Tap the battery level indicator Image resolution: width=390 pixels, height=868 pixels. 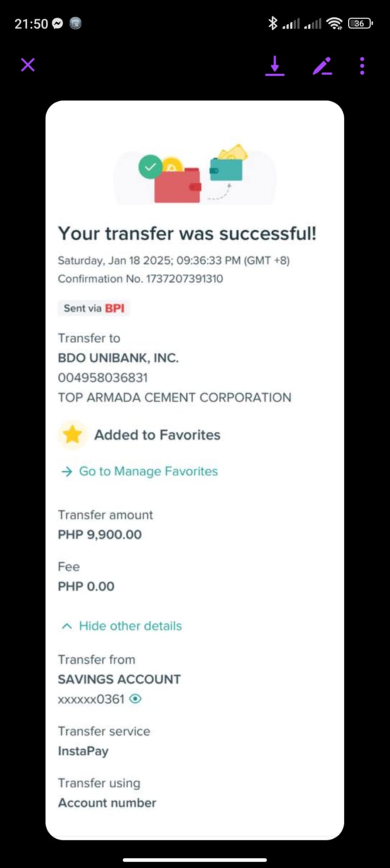coord(360,23)
